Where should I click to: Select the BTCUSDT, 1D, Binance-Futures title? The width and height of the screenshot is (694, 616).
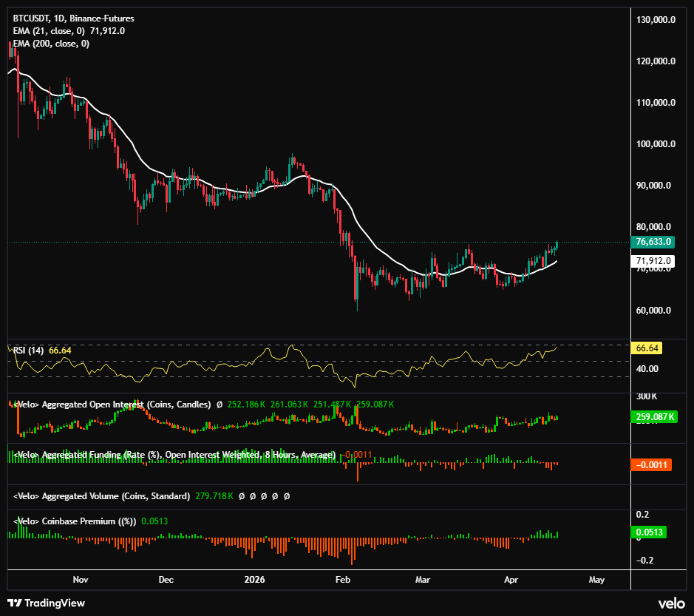[x=73, y=18]
